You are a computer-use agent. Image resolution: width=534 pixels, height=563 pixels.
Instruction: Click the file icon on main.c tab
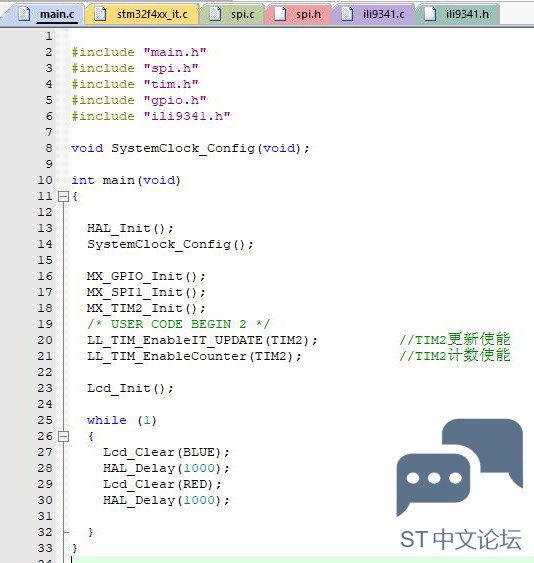point(24,14)
